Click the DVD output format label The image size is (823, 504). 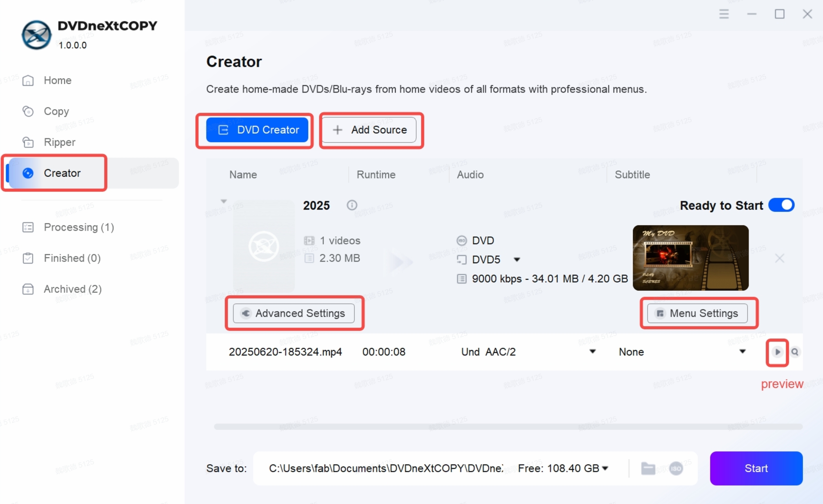[x=483, y=240]
